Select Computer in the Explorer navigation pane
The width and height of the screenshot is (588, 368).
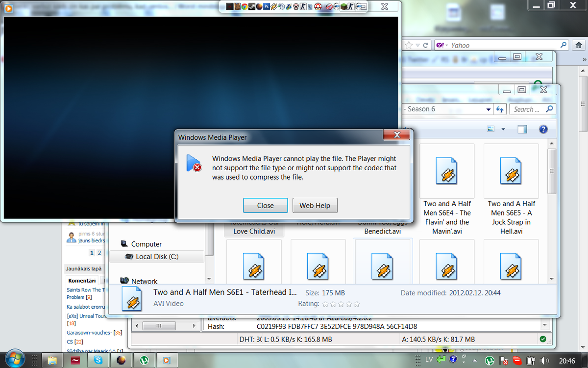(146, 244)
